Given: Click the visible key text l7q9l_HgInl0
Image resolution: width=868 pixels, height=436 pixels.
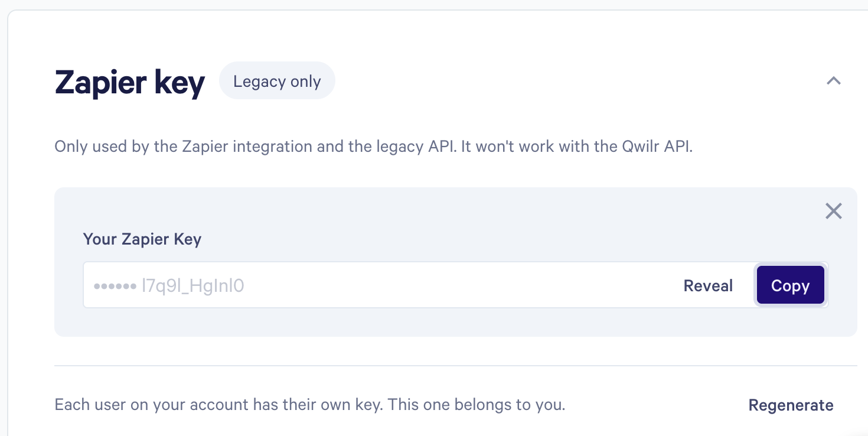Looking at the screenshot, I should pyautogui.click(x=192, y=286).
